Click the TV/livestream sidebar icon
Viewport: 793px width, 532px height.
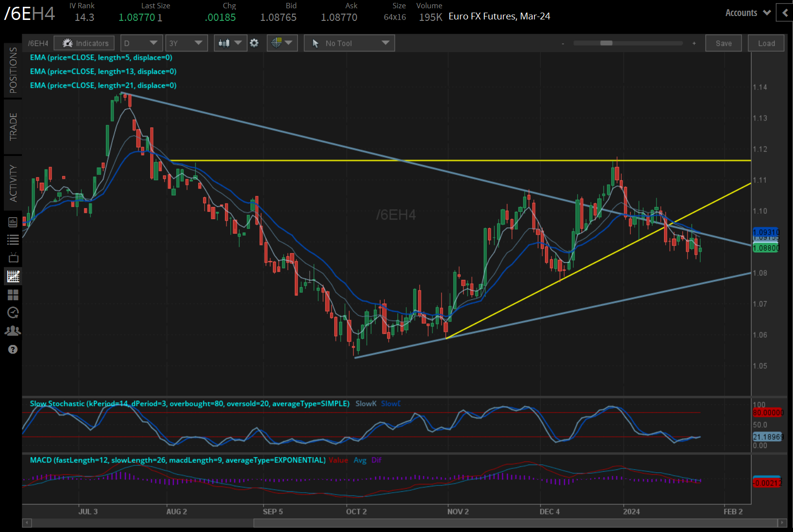point(13,257)
